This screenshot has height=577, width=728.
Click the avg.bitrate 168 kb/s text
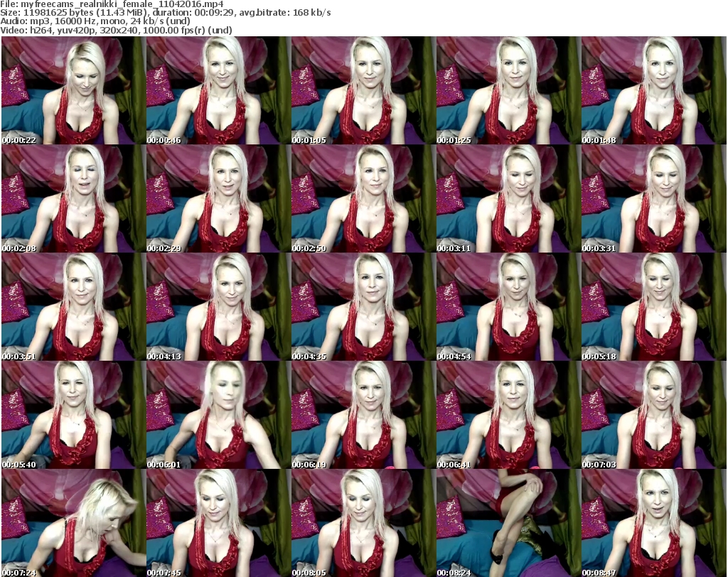pos(285,13)
